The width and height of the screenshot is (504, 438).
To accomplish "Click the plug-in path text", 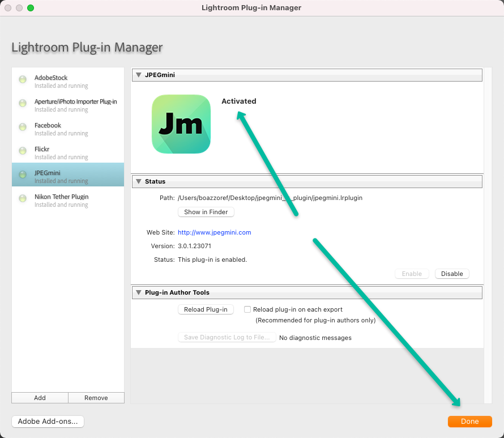I will (270, 198).
